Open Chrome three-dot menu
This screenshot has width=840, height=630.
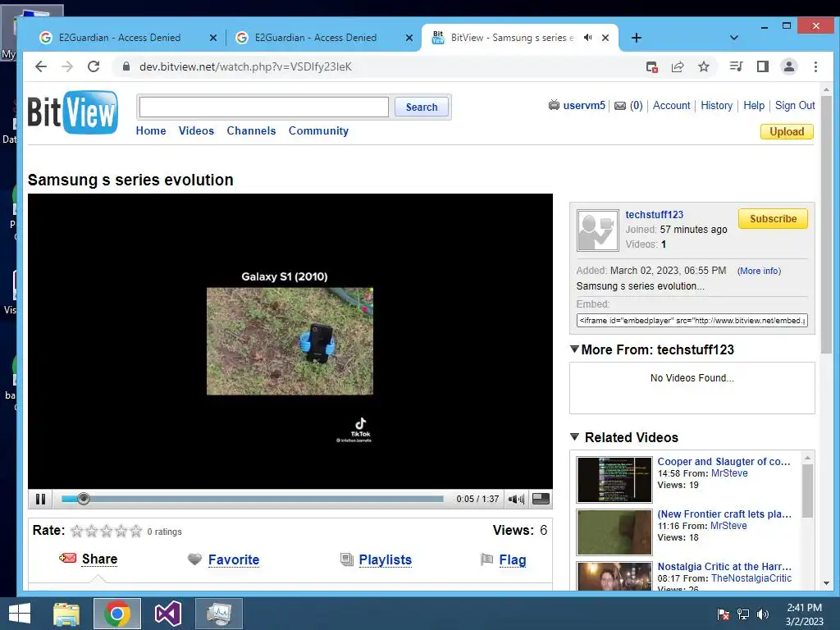coord(815,66)
